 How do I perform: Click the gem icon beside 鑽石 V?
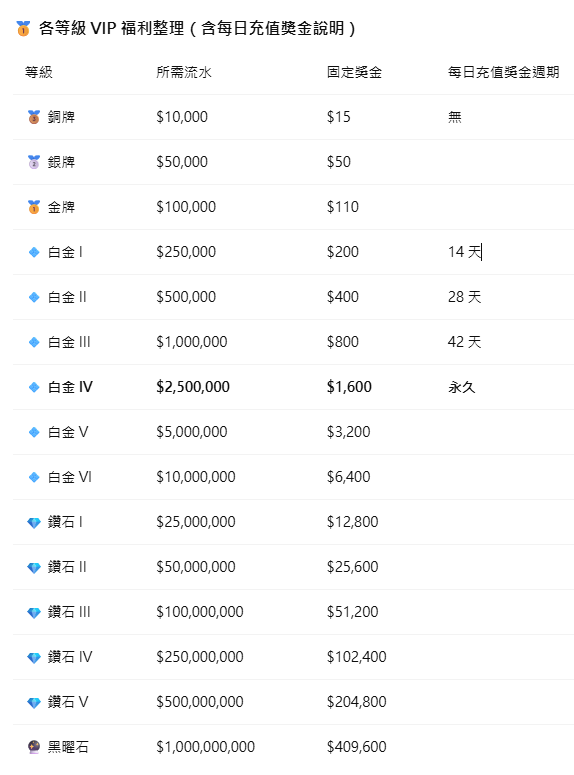click(34, 702)
